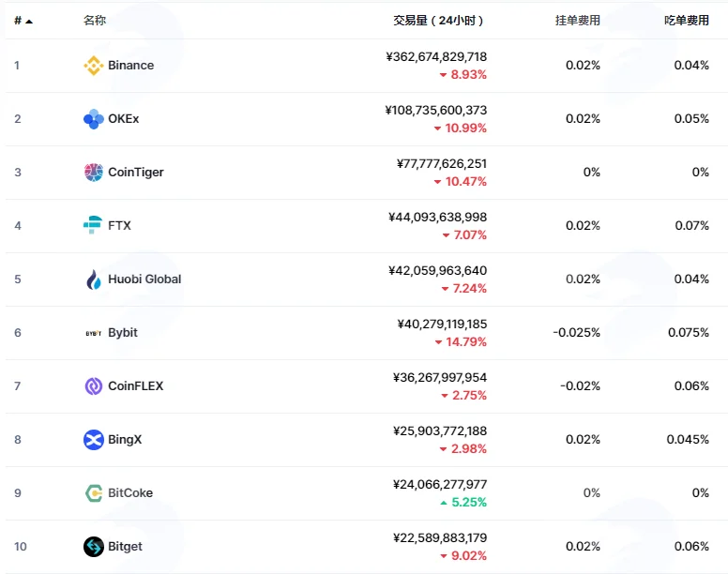The width and height of the screenshot is (728, 574).
Task: Click the Binance exchange logo icon
Action: tap(93, 66)
